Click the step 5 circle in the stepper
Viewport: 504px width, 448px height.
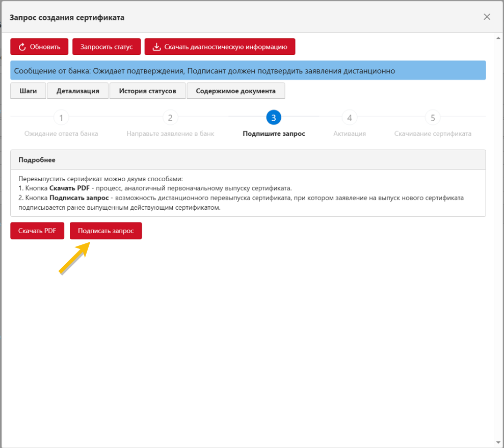tap(433, 118)
